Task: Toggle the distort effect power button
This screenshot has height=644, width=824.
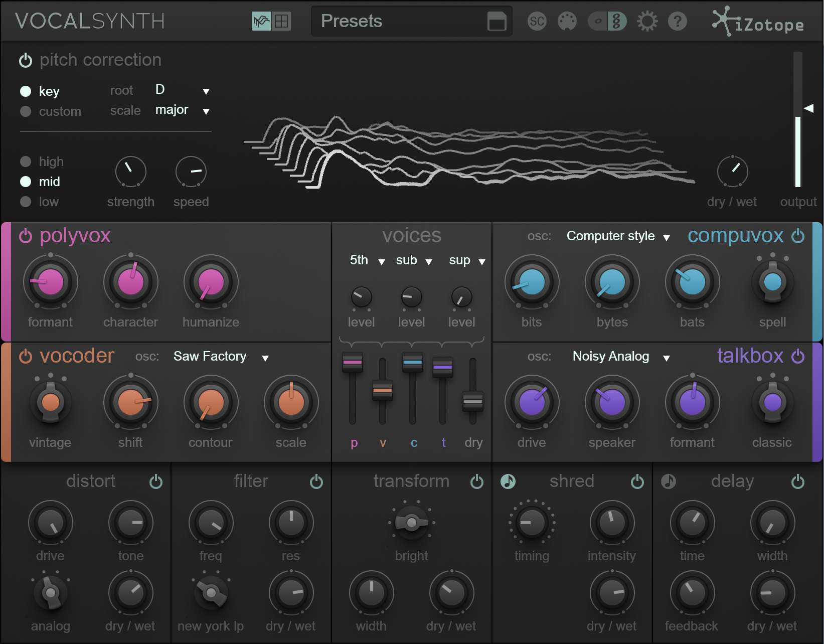Action: tap(156, 481)
